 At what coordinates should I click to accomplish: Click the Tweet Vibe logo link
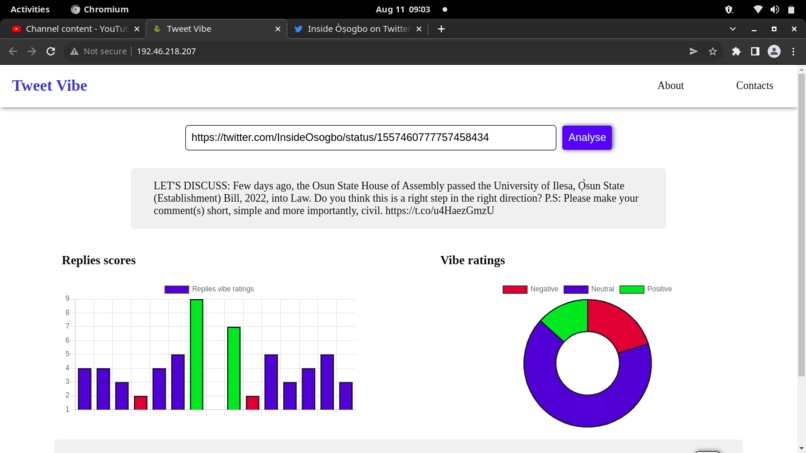[x=49, y=85]
